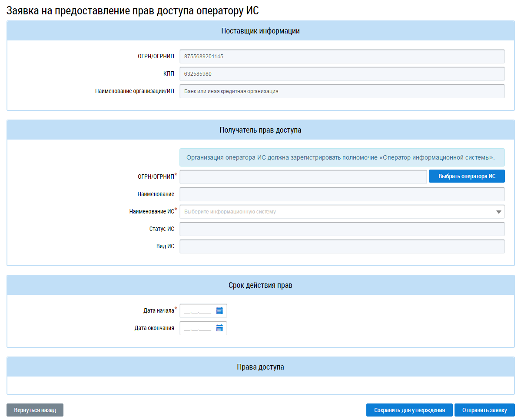Image resolution: width=521 pixels, height=420 pixels.
Task: Open the calendar picker for Дата начала
Action: point(219,310)
